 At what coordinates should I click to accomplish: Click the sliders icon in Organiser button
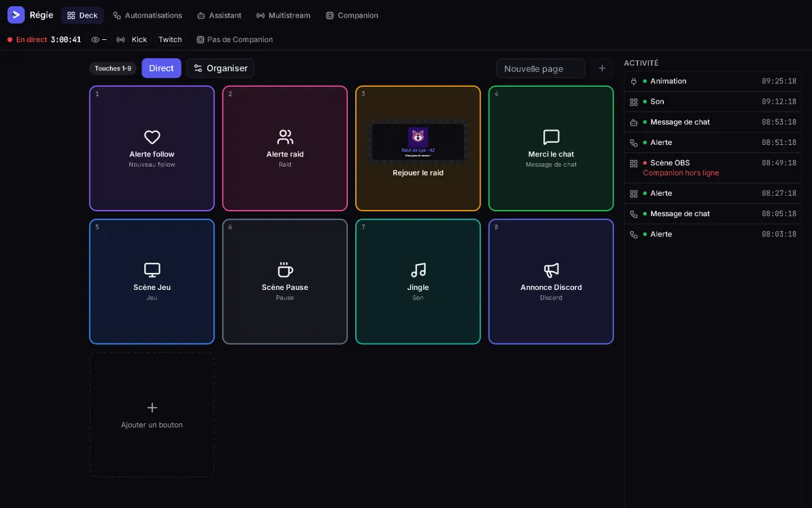(x=198, y=68)
